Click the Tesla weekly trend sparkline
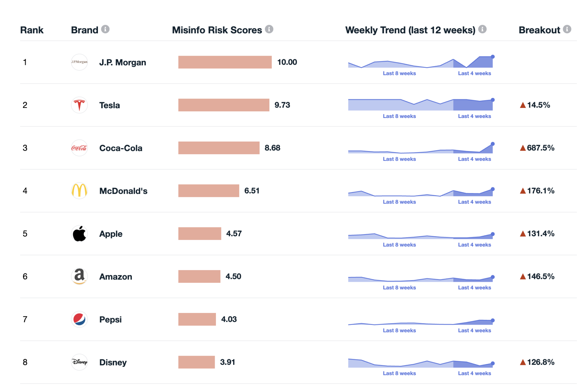Image resolution: width=588 pixels, height=391 pixels. [x=420, y=105]
